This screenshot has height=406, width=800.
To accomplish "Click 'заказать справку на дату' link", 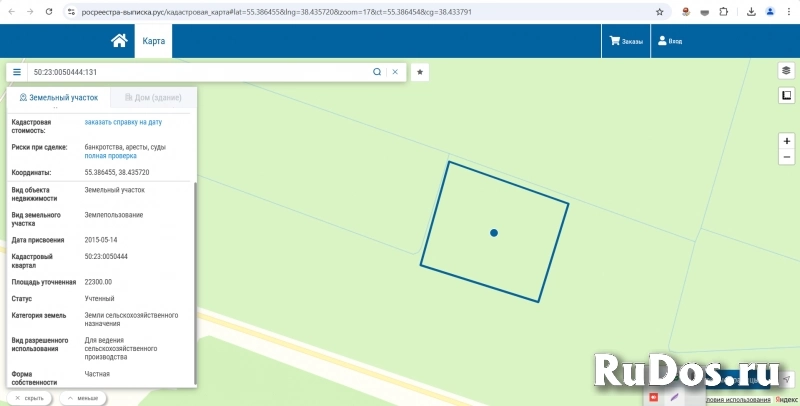I will [123, 122].
